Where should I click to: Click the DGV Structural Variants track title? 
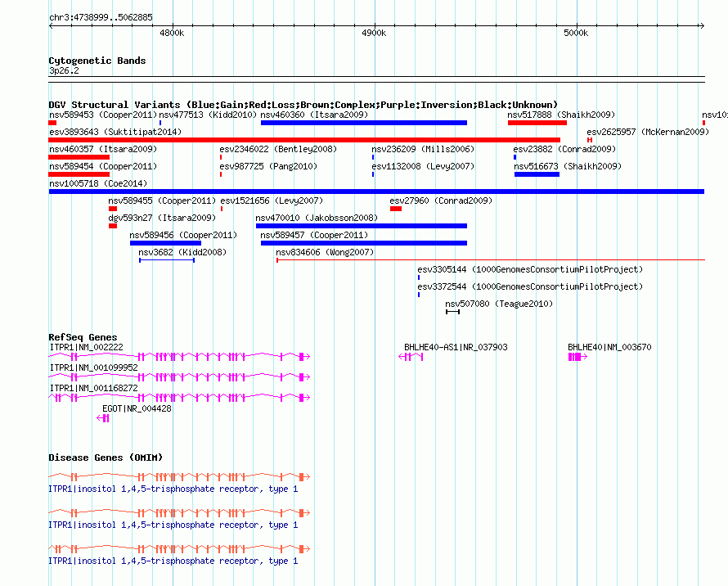[x=303, y=105]
